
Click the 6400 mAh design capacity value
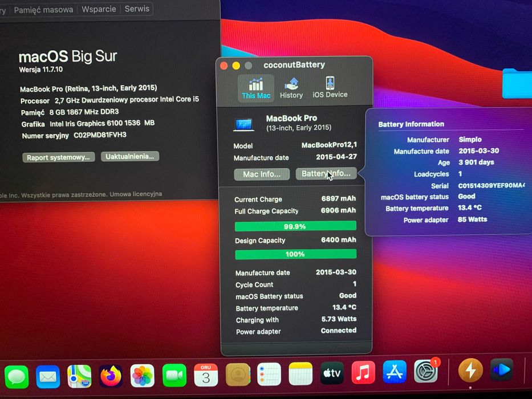339,239
